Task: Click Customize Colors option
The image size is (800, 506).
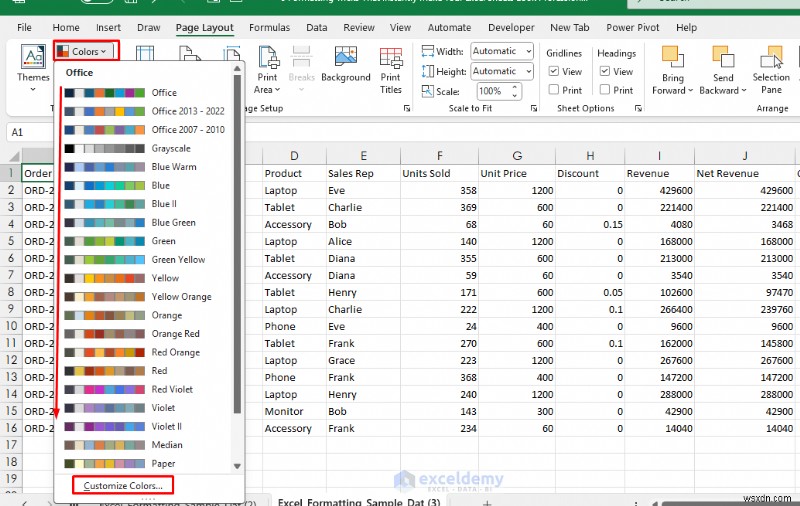Action: pos(122,486)
